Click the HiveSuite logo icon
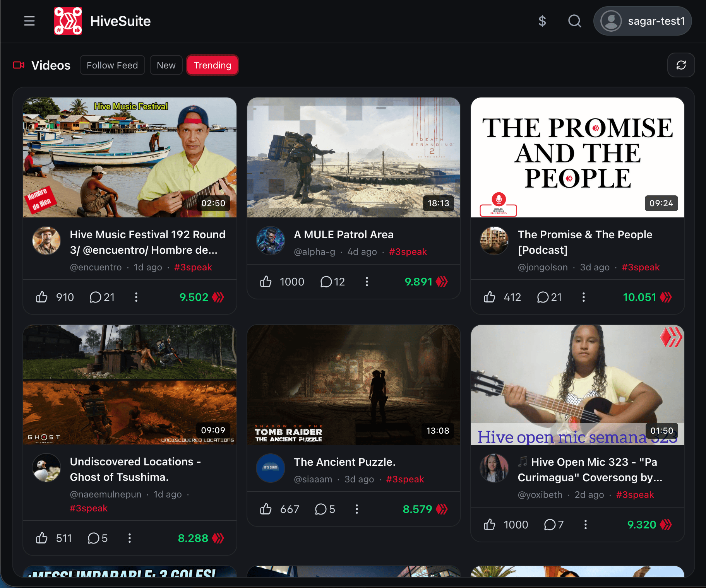706x588 pixels. (x=68, y=21)
